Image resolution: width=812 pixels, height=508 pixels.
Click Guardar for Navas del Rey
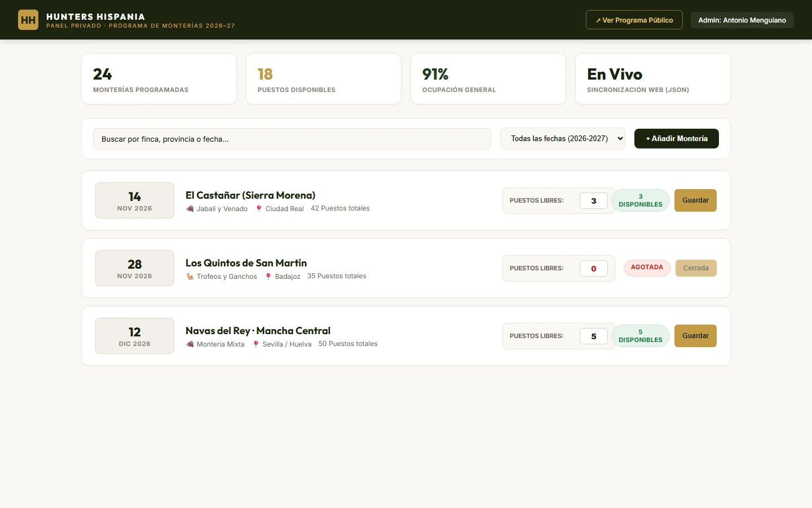[x=695, y=336]
